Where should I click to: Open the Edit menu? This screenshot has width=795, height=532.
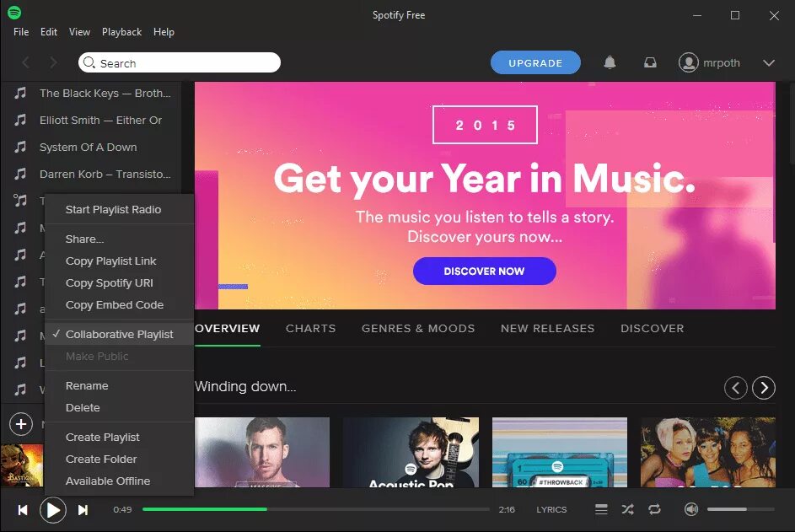click(x=49, y=32)
